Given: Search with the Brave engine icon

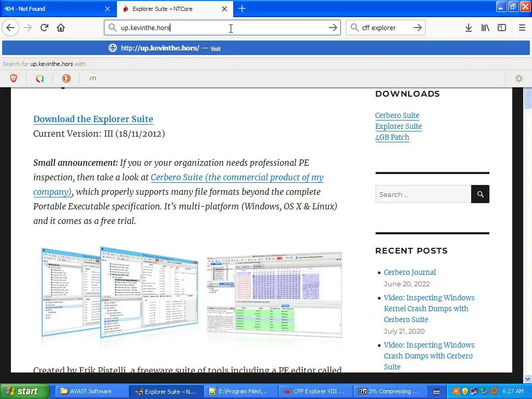Looking at the screenshot, I should point(13,78).
